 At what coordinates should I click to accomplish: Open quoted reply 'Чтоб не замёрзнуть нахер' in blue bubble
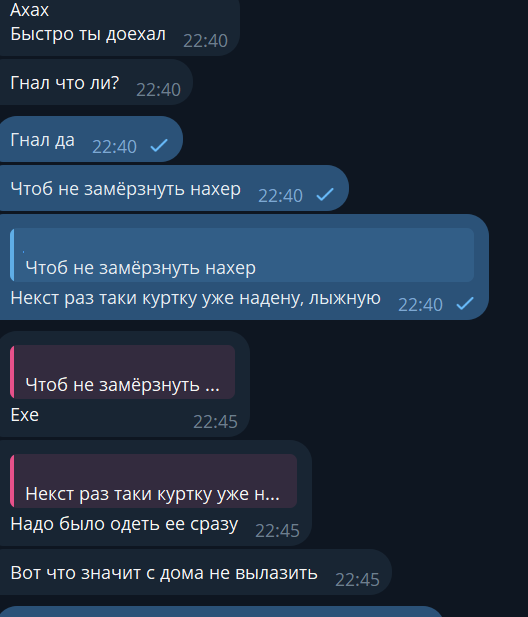(242, 255)
